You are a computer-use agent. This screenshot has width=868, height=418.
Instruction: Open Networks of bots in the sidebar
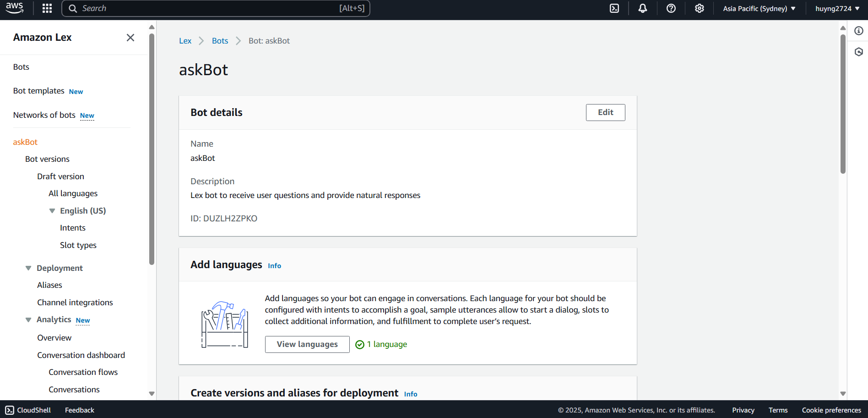[44, 115]
